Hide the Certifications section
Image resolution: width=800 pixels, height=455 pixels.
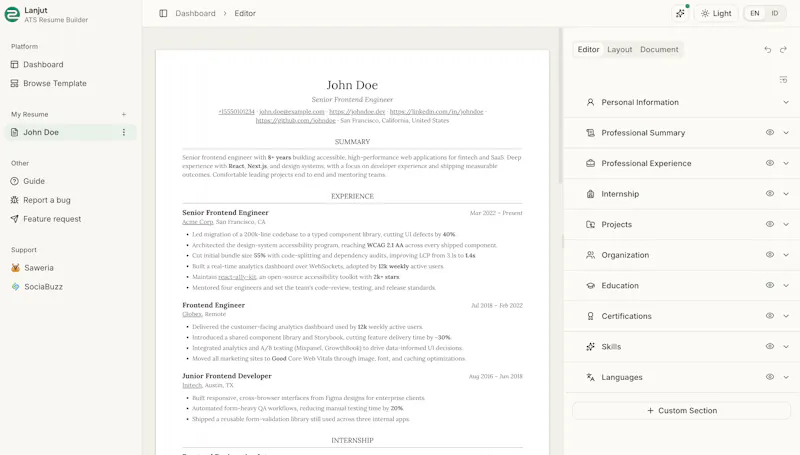[x=769, y=316]
